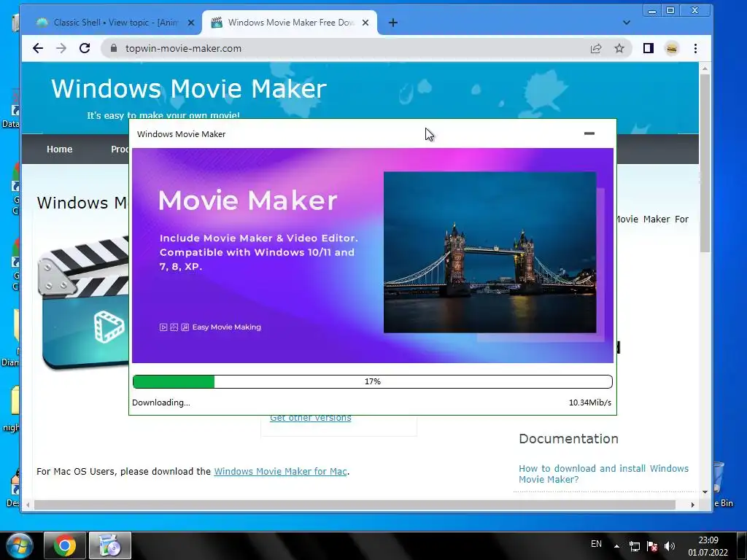The width and height of the screenshot is (747, 560).
Task: Close the Classic Shell tab
Action: click(x=191, y=23)
